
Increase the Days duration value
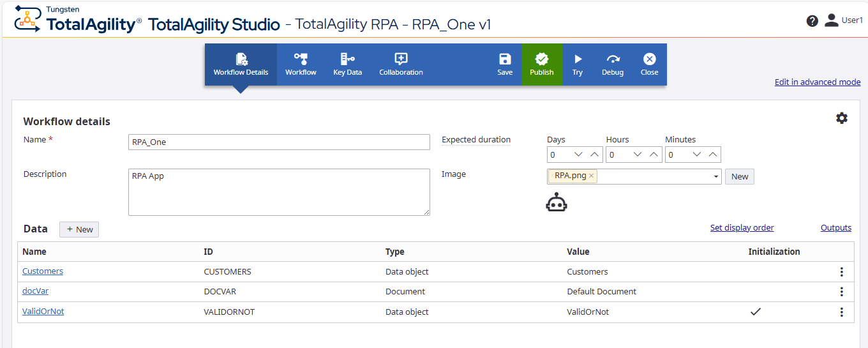tap(594, 155)
